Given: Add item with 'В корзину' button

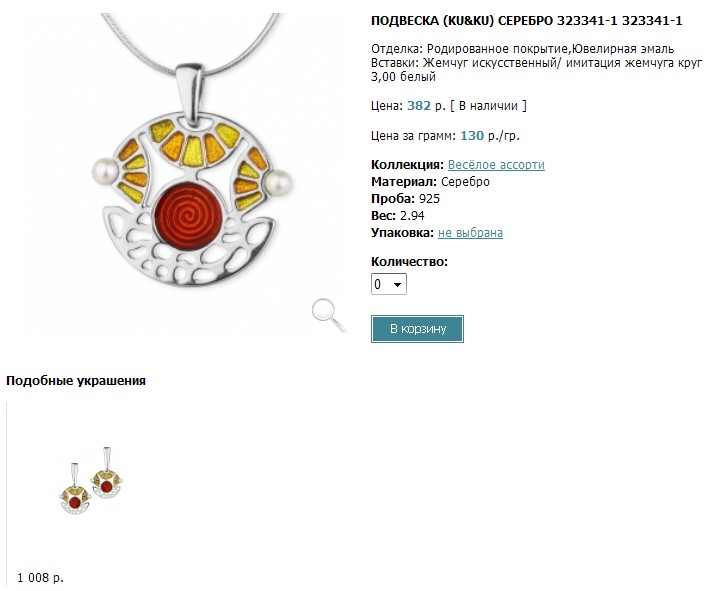Looking at the screenshot, I should tap(417, 329).
